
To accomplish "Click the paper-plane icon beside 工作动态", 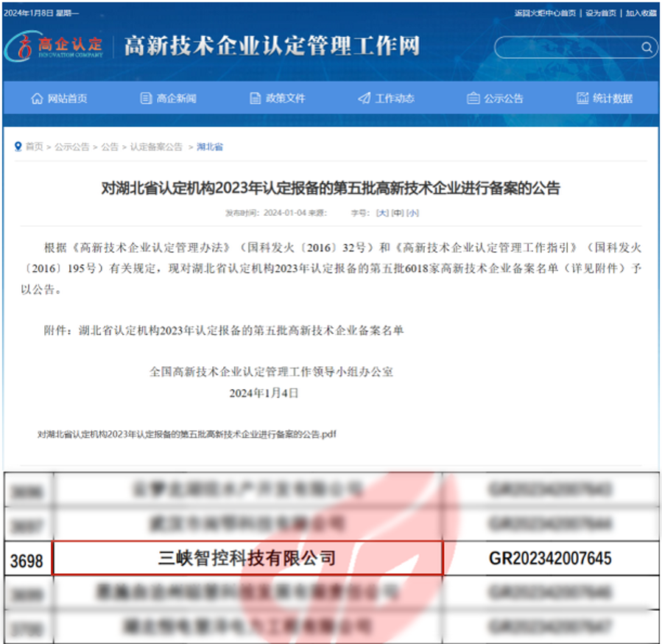I will coord(362,98).
